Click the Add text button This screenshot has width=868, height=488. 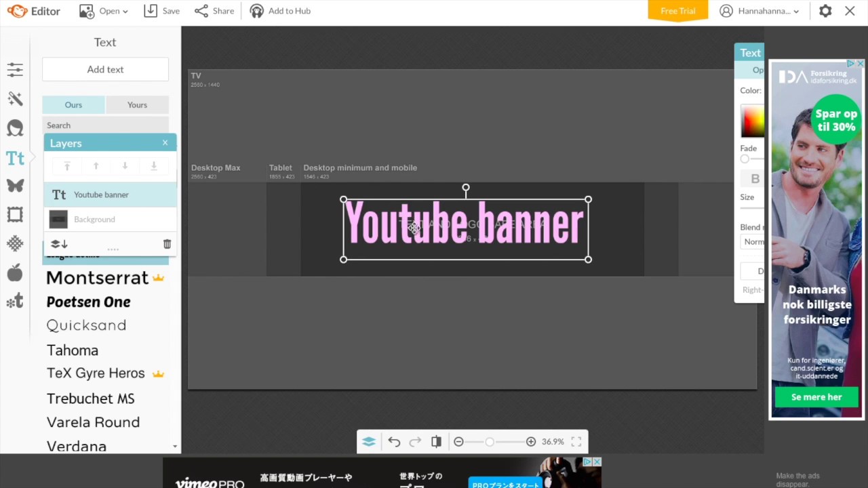105,69
